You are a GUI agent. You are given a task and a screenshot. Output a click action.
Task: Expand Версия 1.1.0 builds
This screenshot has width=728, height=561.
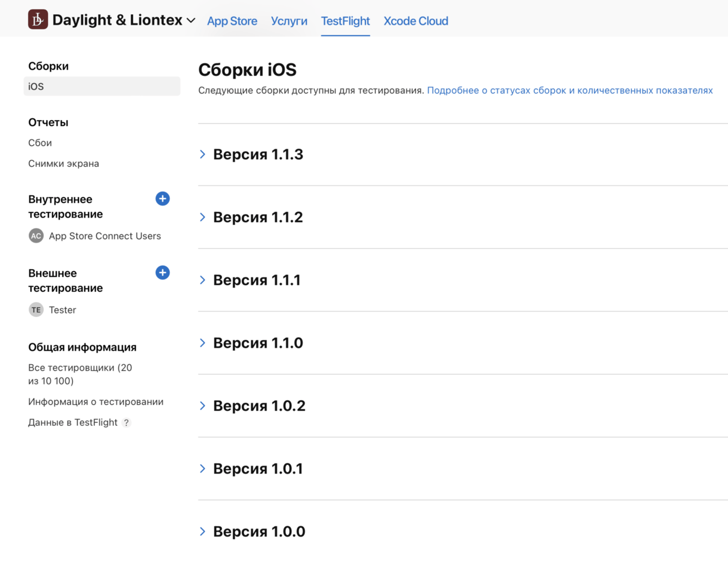(203, 343)
